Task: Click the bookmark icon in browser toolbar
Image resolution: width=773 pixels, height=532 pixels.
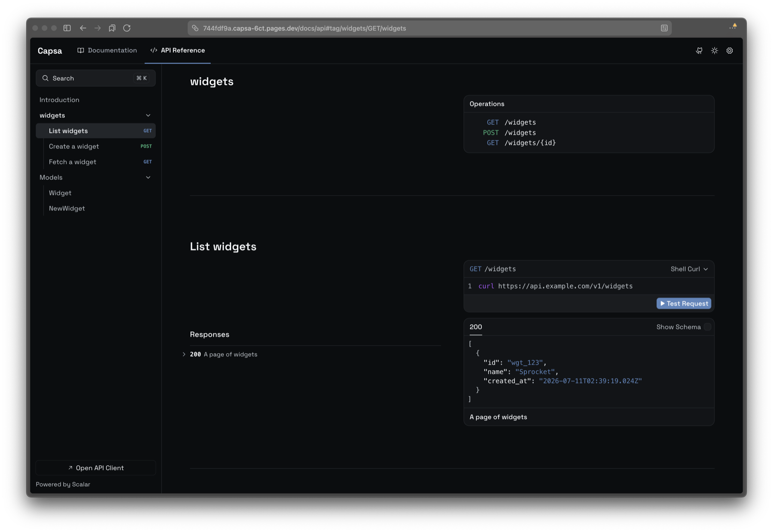Action: tap(112, 28)
